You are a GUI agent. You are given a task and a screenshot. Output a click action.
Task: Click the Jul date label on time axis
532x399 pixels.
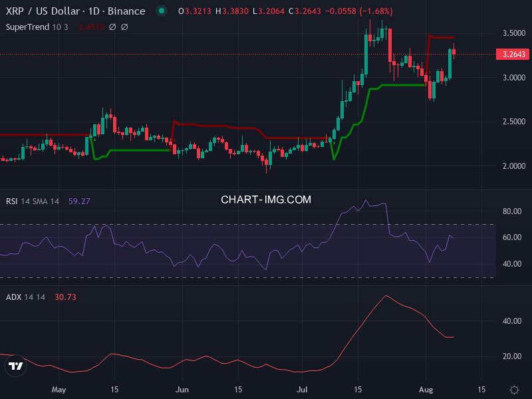tap(302, 390)
